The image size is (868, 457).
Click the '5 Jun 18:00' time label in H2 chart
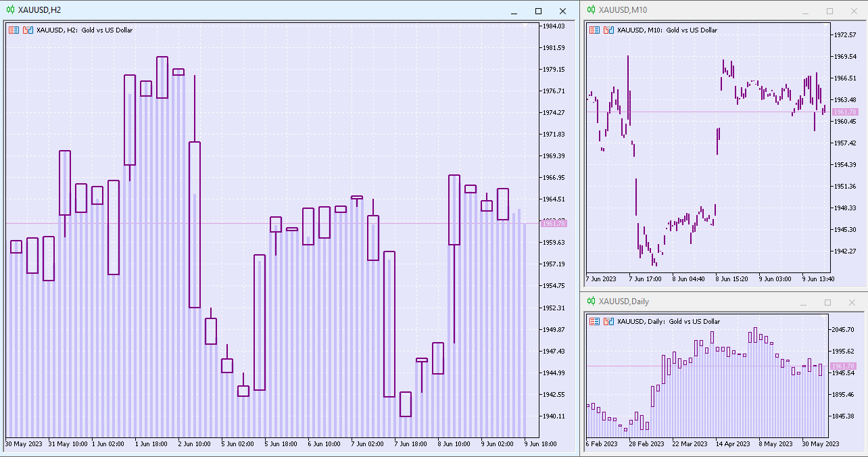click(281, 444)
